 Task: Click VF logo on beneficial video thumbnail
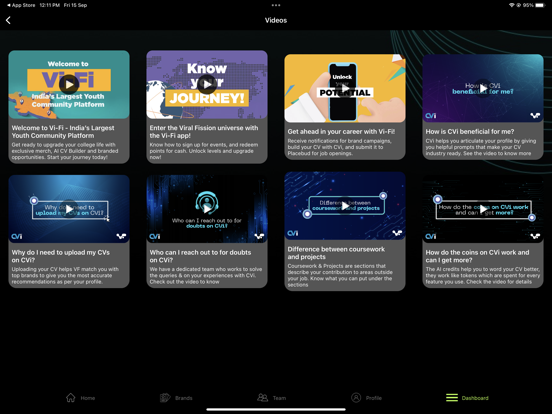[x=535, y=115]
